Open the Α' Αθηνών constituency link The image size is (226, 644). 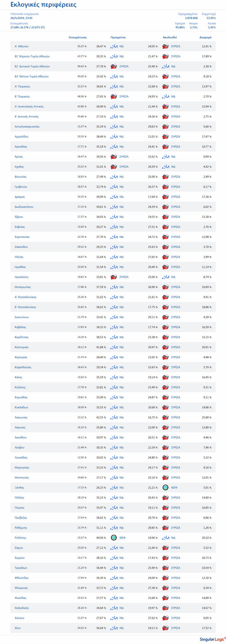[x=22, y=46]
